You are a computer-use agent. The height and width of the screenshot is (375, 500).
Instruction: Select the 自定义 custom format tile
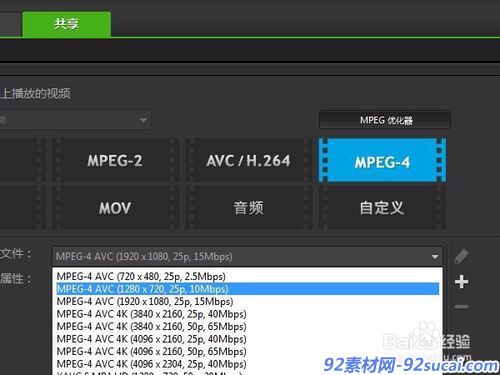click(382, 208)
